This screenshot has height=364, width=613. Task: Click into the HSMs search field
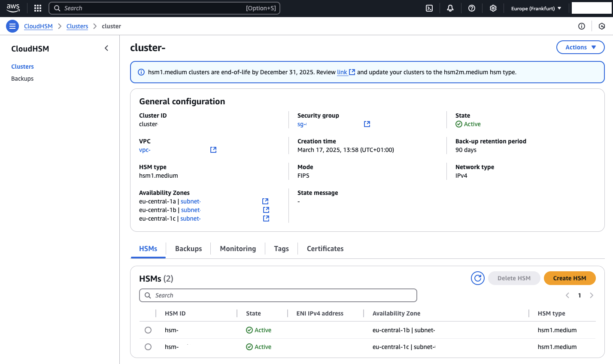pyautogui.click(x=283, y=295)
